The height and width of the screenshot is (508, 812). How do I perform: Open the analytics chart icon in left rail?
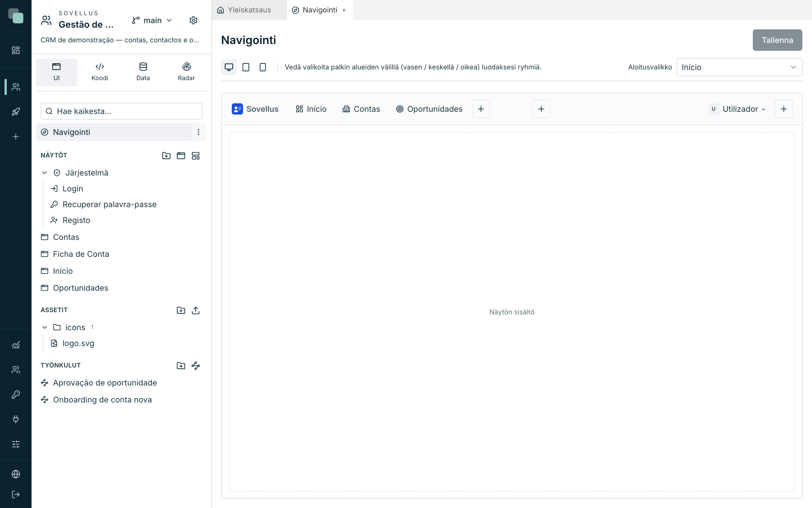pyautogui.click(x=16, y=345)
